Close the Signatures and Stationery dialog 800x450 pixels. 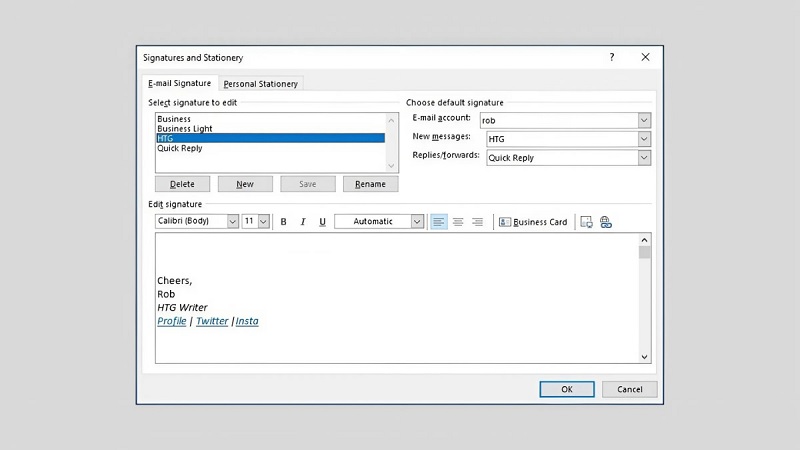645,57
